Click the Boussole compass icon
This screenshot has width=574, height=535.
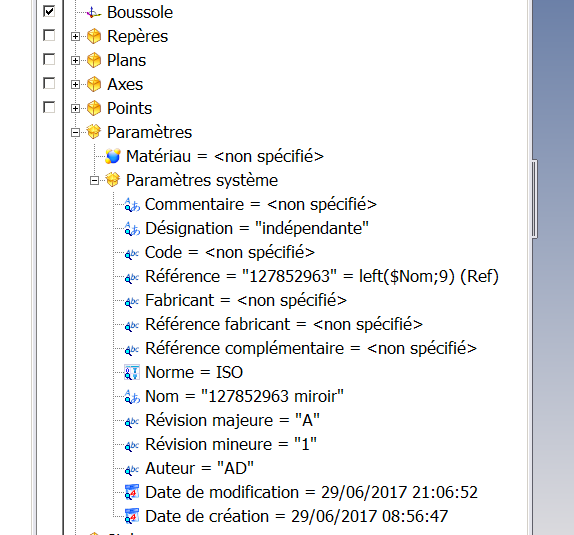click(x=94, y=13)
